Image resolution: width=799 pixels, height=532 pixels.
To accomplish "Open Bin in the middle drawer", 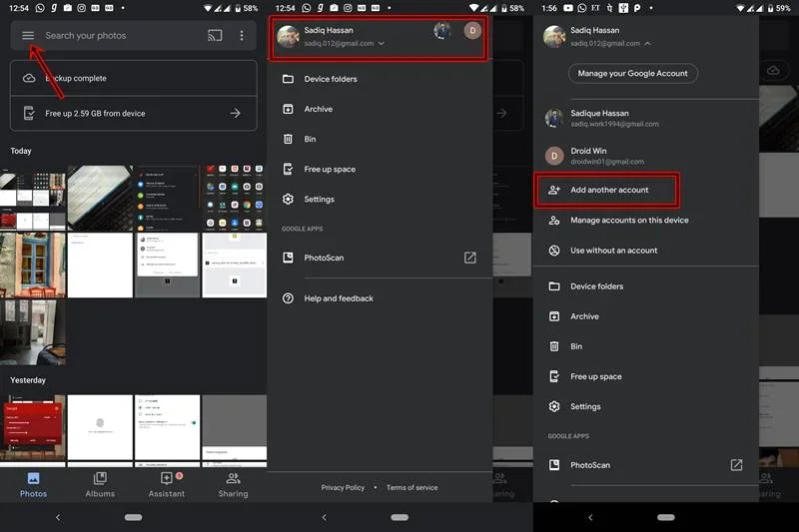I will [x=380, y=139].
